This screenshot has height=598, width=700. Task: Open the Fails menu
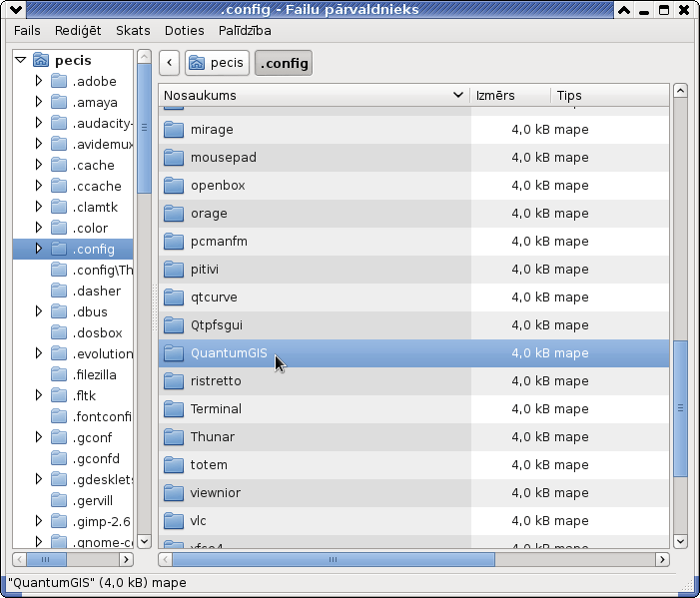click(x=27, y=30)
